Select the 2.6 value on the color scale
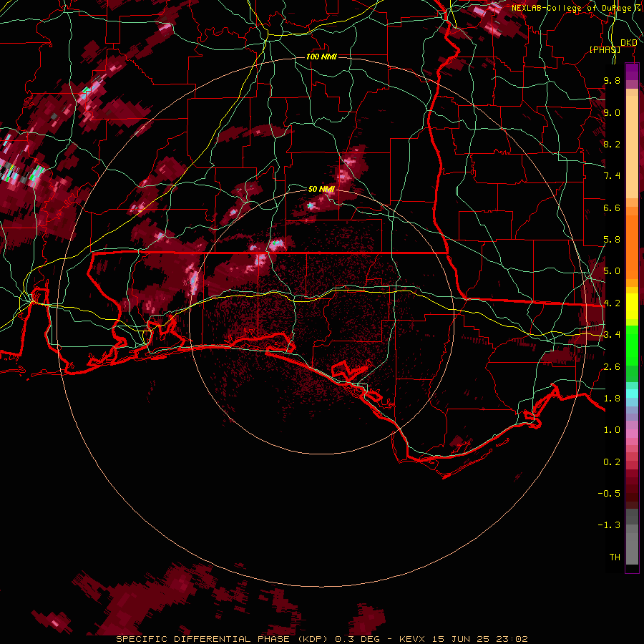644x644 pixels. click(612, 367)
